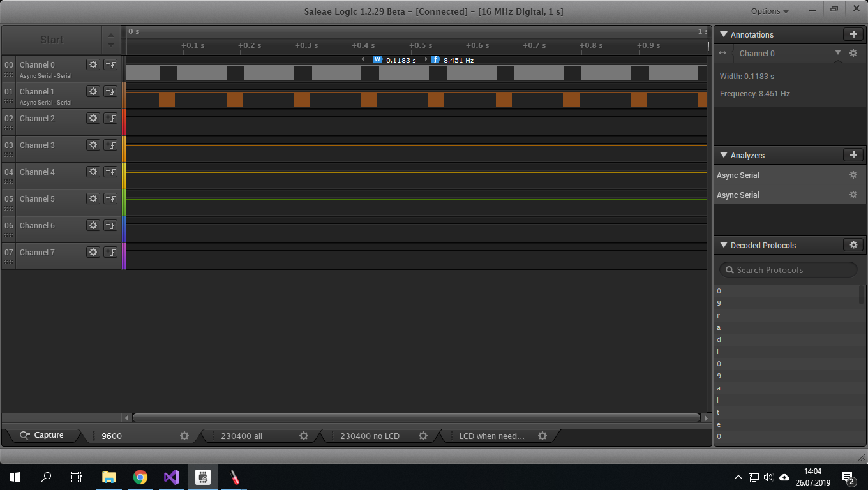The image size is (868, 490).
Task: Click the Search Protocols input field
Action: (788, 270)
